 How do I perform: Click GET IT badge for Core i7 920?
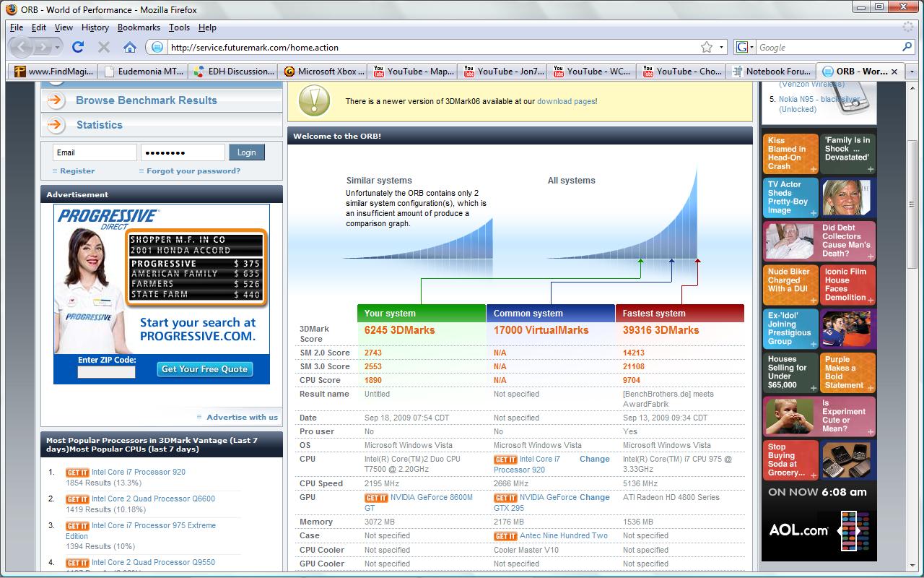[77, 473]
